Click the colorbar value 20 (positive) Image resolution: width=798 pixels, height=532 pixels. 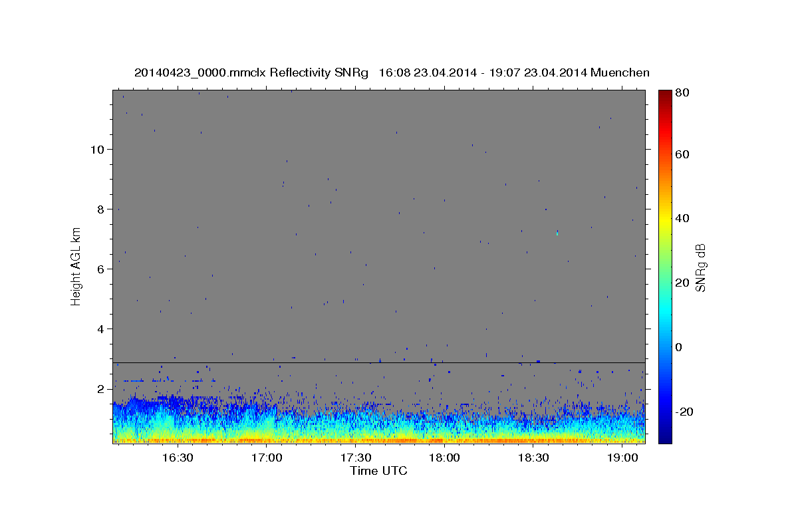pos(682,283)
